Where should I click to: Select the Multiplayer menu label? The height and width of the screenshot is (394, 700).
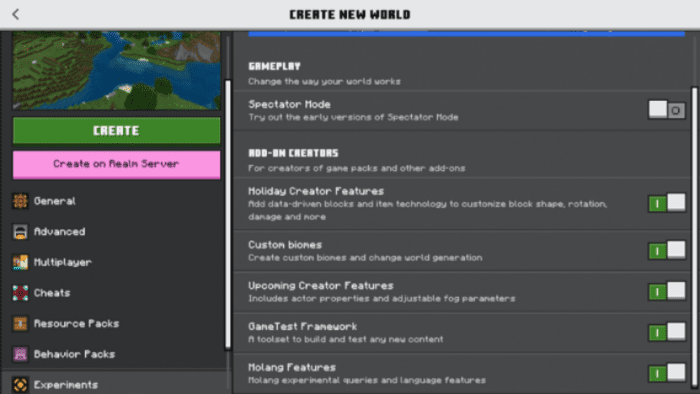pyautogui.click(x=62, y=262)
